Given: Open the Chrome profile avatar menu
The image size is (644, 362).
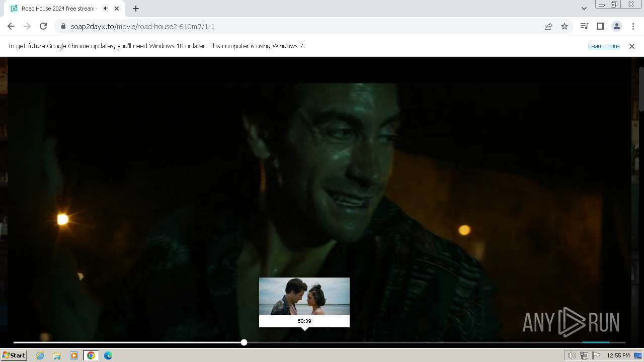Looking at the screenshot, I should point(616,26).
